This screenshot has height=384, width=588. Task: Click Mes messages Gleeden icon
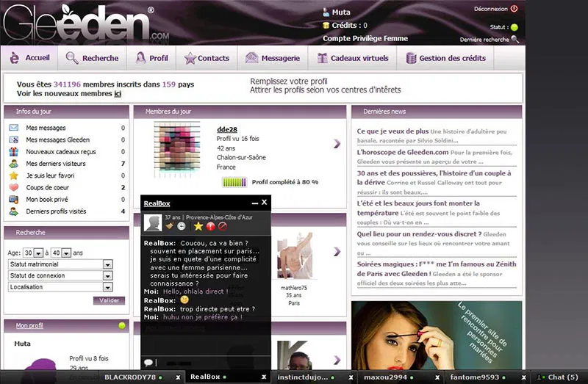[13, 140]
